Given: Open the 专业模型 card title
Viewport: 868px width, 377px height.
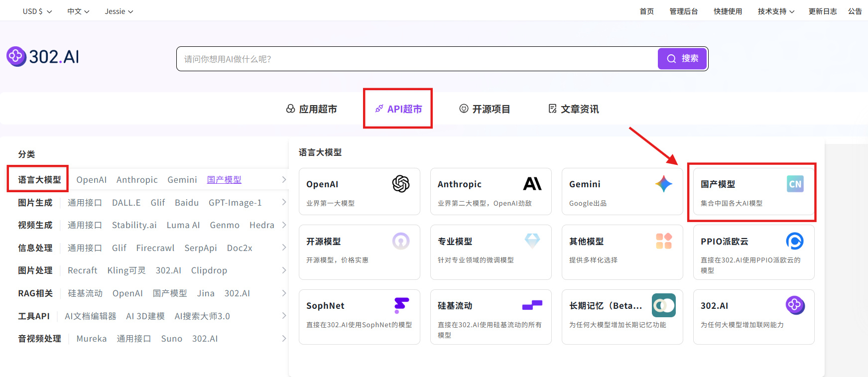Looking at the screenshot, I should (455, 242).
